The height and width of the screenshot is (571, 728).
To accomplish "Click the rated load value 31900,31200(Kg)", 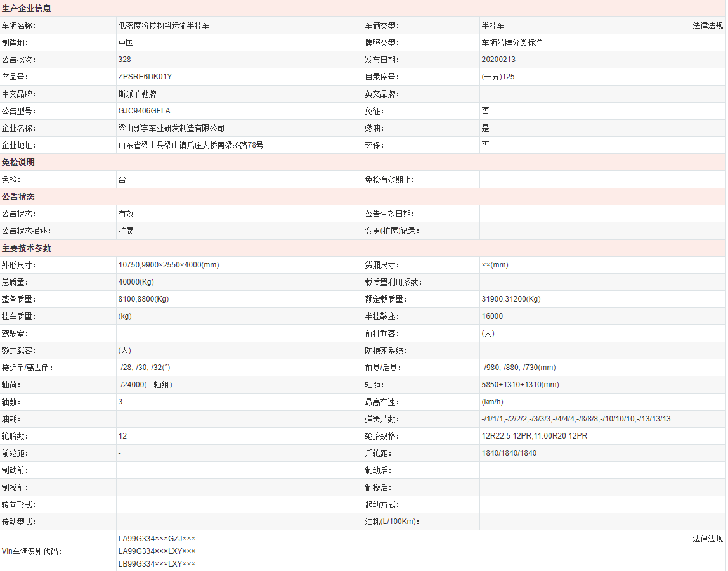I will pos(511,299).
